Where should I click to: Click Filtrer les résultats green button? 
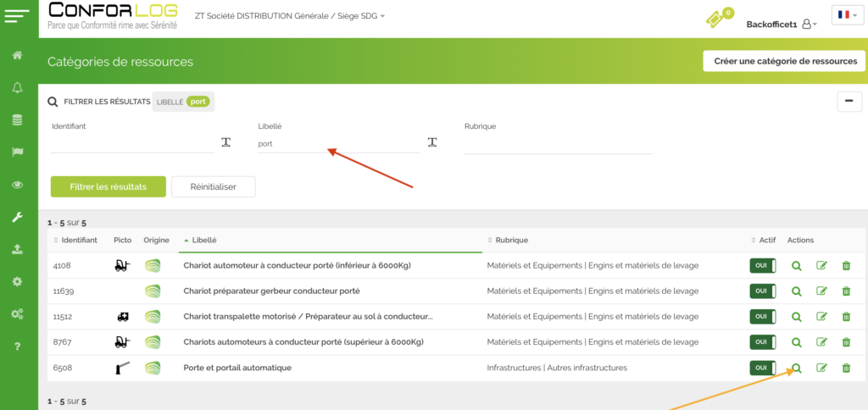(108, 186)
